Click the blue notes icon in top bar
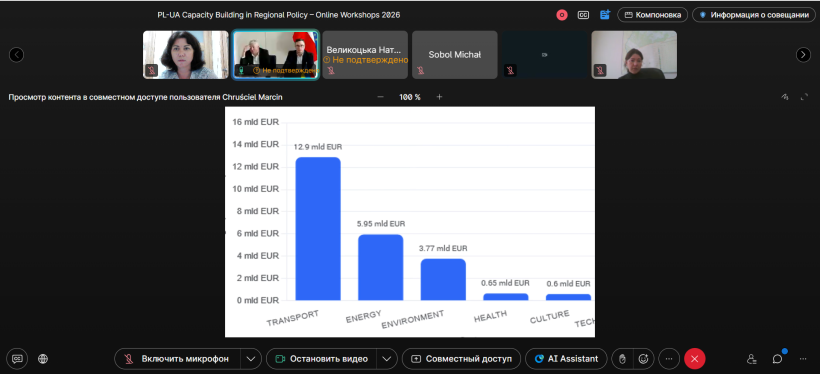The image size is (820, 374). (x=605, y=15)
